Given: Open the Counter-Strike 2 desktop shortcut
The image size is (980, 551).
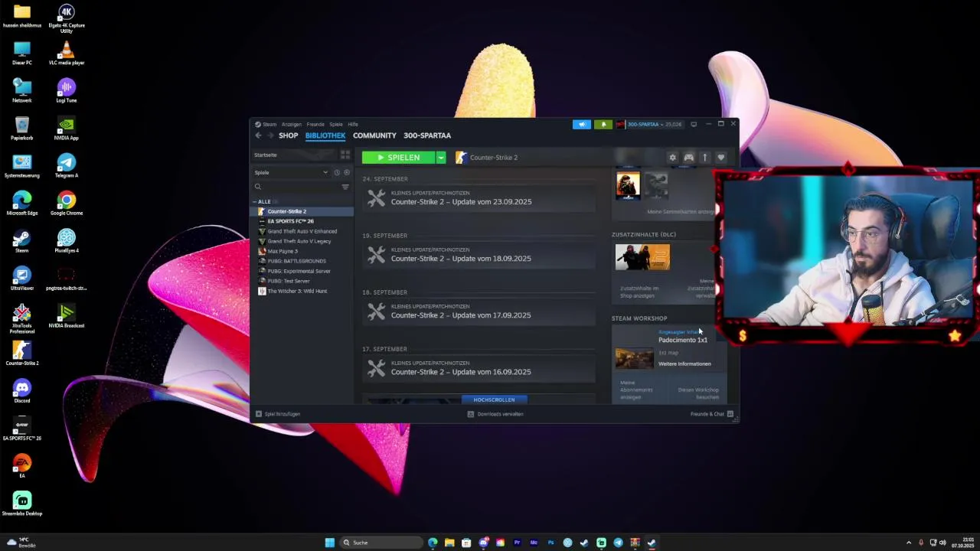Looking at the screenshot, I should [x=21, y=353].
